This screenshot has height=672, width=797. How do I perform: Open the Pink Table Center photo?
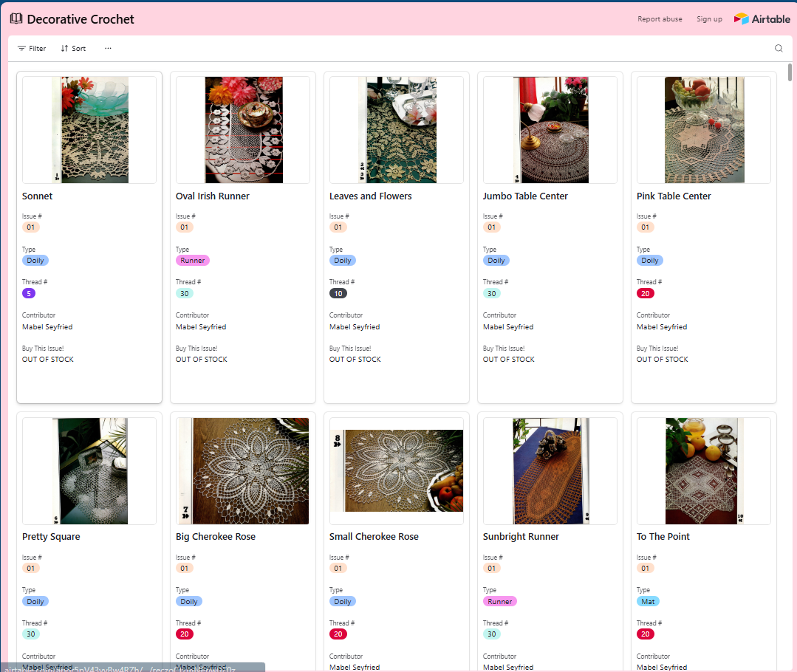click(x=704, y=130)
